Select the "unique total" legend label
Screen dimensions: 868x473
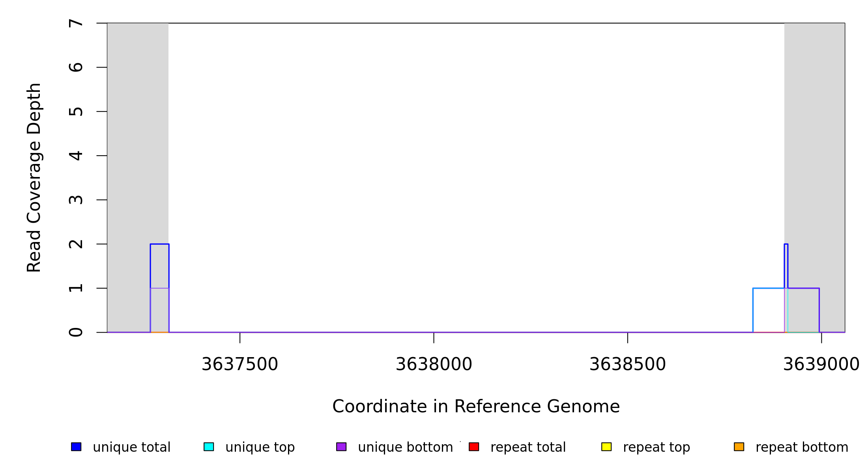pos(131,447)
